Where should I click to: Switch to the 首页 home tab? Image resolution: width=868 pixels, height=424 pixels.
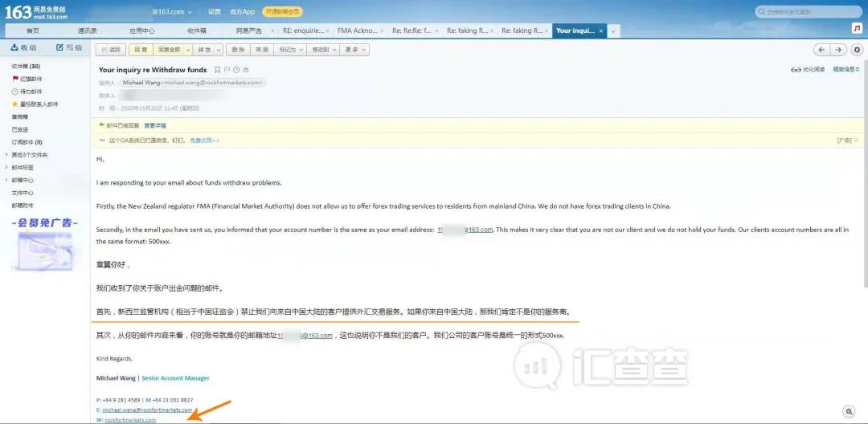coord(33,31)
